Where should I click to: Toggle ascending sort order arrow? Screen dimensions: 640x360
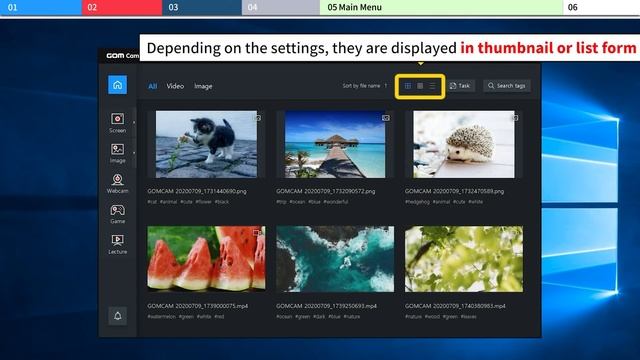click(386, 86)
